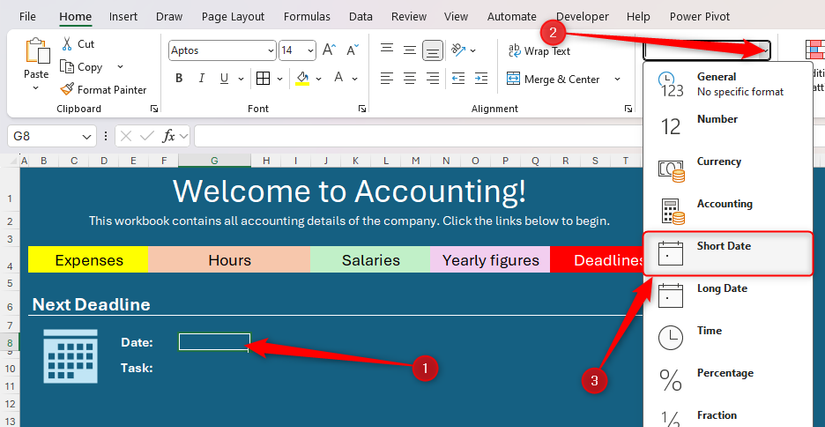
Task: Choose Short Date from the format list
Action: point(723,246)
